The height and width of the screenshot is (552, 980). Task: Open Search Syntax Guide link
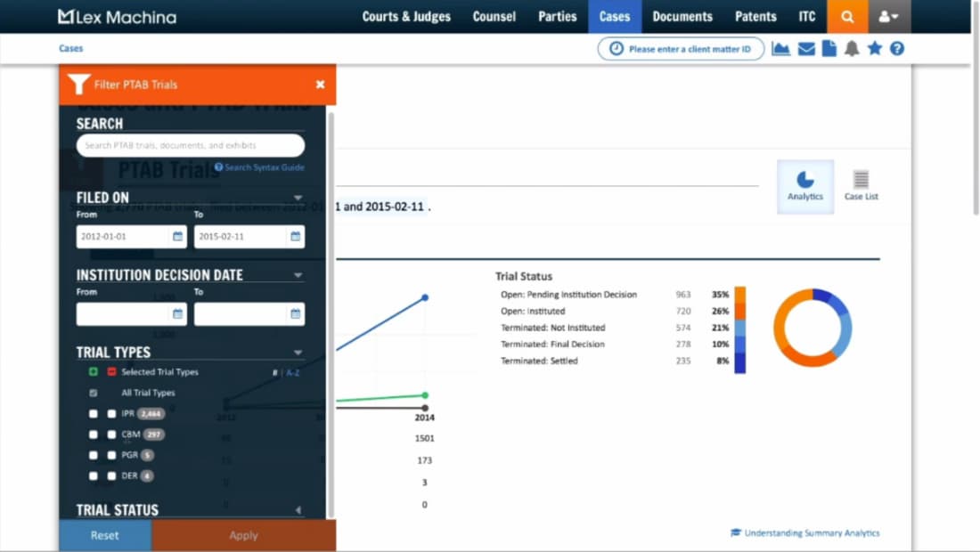click(x=265, y=167)
